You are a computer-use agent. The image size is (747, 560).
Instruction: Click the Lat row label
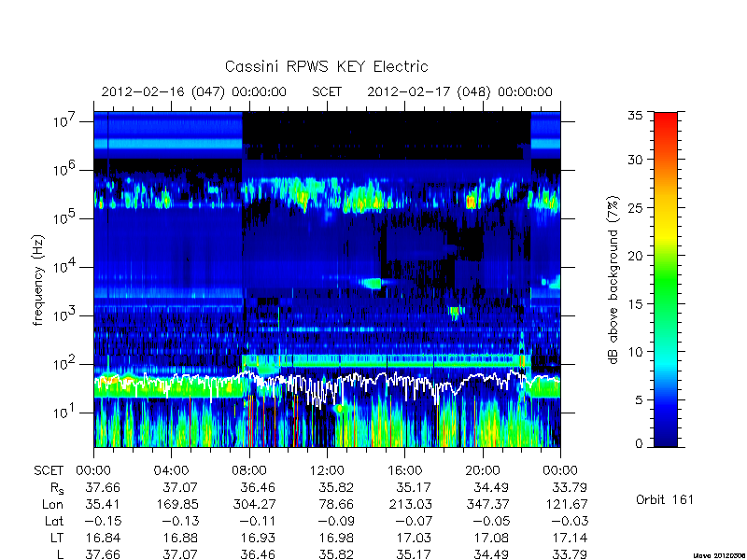click(54, 522)
